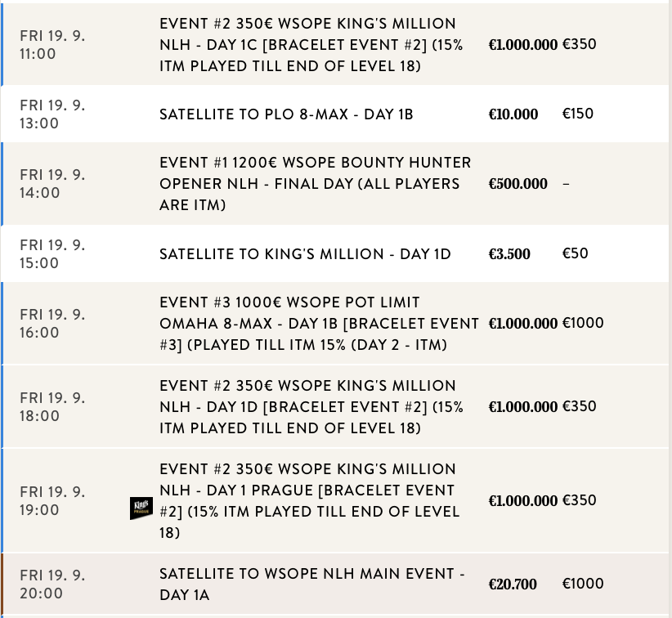Click the €3.500 guarantee amount
Image resolution: width=672 pixels, height=618 pixels.
click(509, 254)
